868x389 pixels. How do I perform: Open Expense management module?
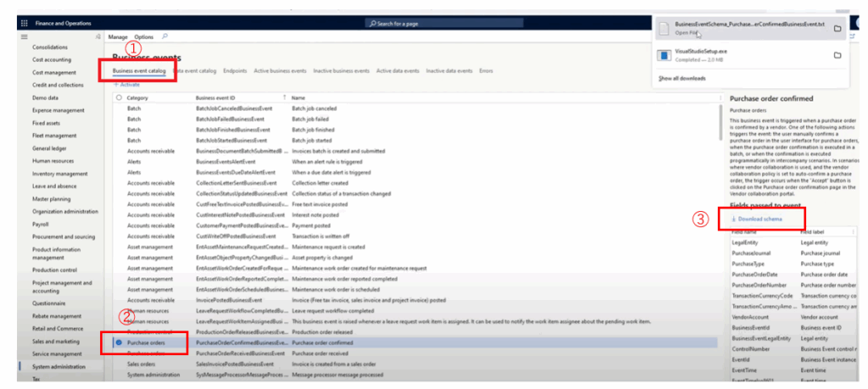(58, 110)
